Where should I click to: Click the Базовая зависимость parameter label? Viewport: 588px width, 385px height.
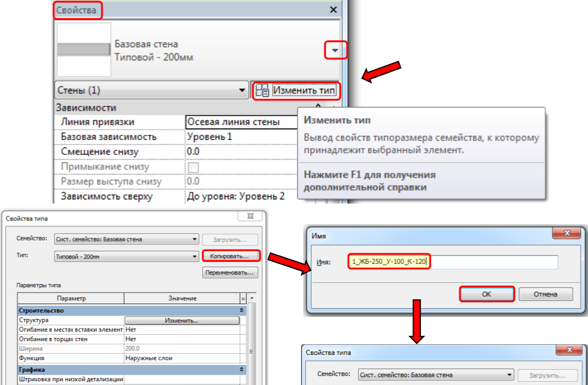(108, 136)
